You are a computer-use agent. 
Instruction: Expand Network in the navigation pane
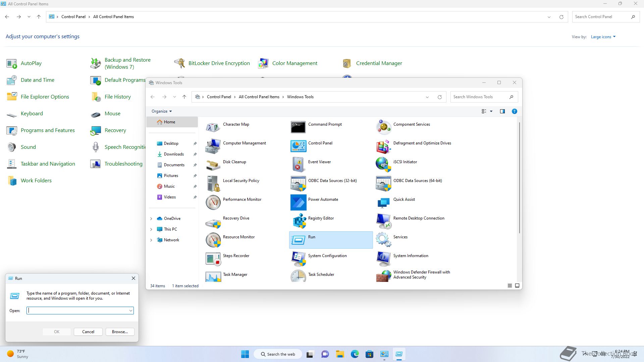tap(151, 240)
